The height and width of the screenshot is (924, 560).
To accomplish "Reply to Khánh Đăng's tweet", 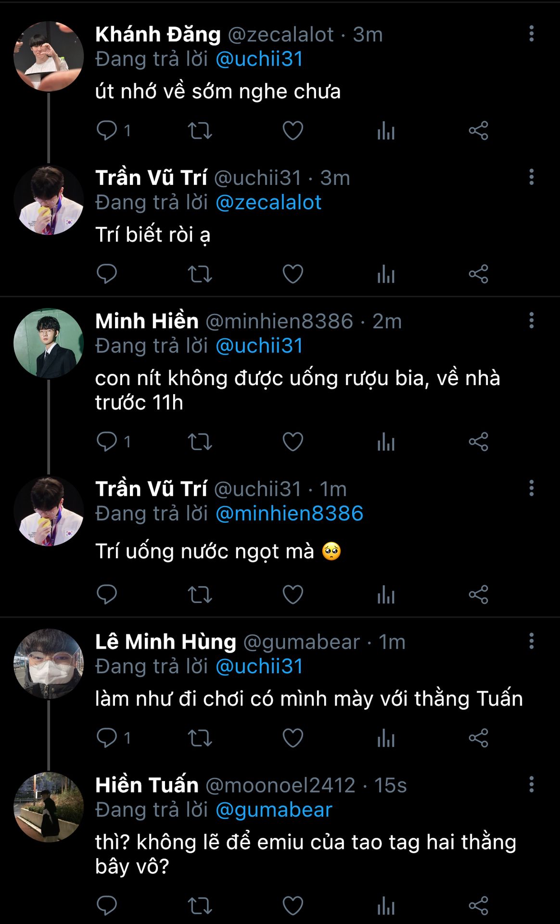I will click(x=107, y=130).
